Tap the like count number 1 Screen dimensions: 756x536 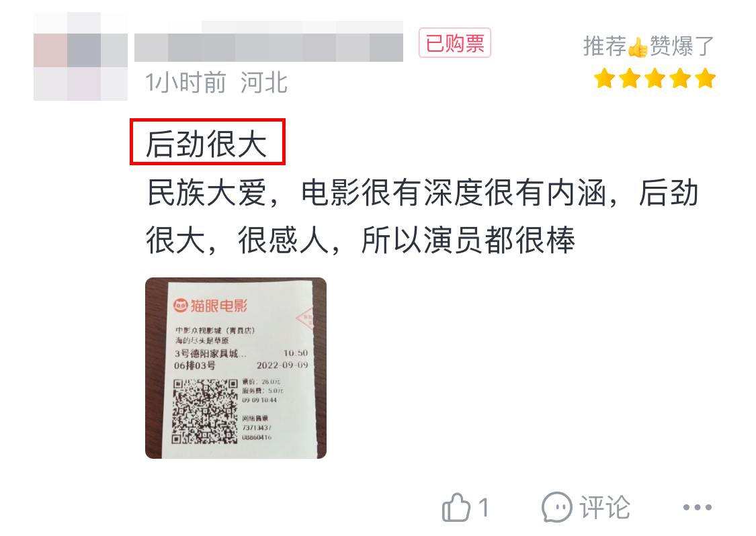coord(484,508)
